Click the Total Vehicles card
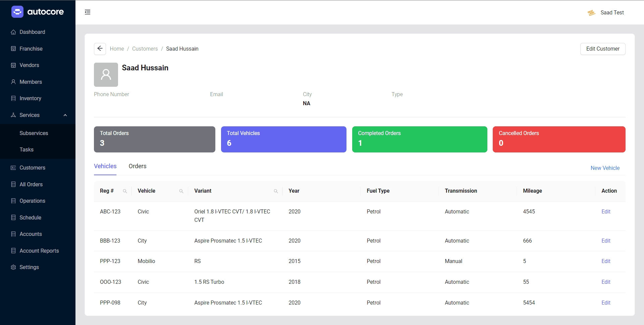The width and height of the screenshot is (644, 325). (284, 139)
